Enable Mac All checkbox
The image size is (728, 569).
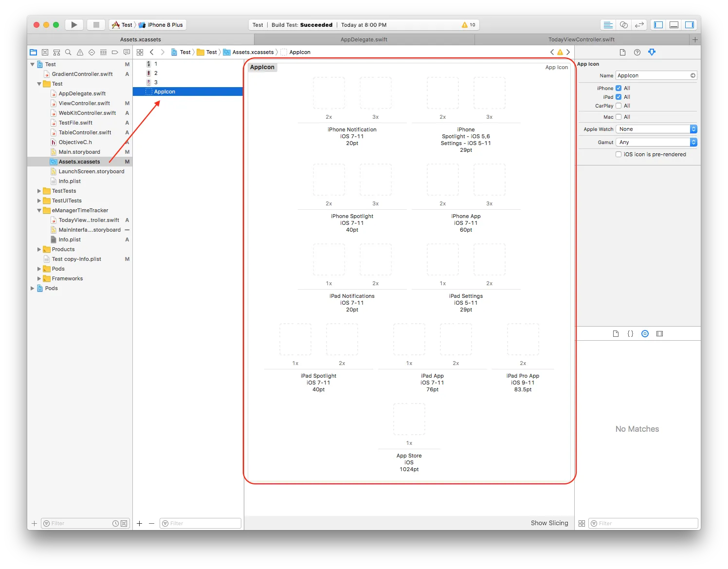(619, 117)
